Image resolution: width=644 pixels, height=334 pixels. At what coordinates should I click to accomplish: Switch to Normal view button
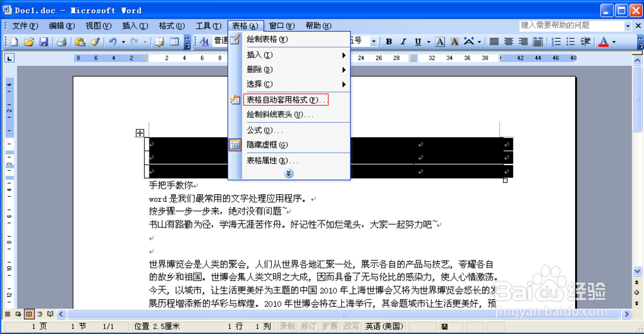click(7, 314)
